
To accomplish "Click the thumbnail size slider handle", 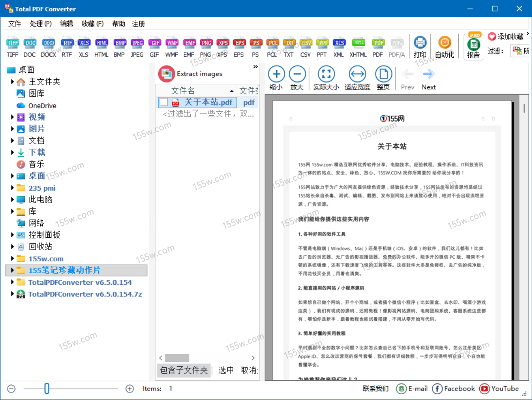I will pos(47,388).
